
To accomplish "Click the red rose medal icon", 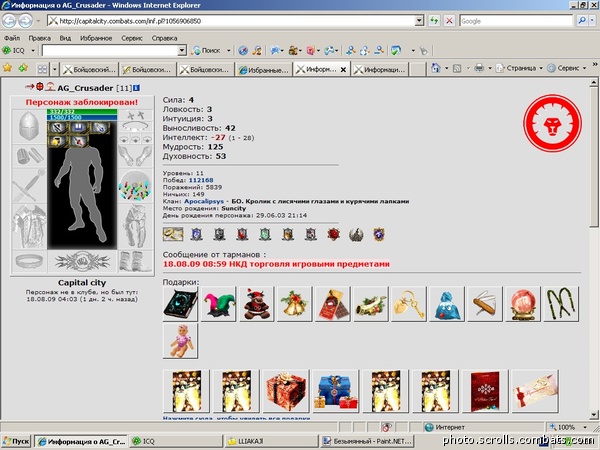I will point(333,234).
